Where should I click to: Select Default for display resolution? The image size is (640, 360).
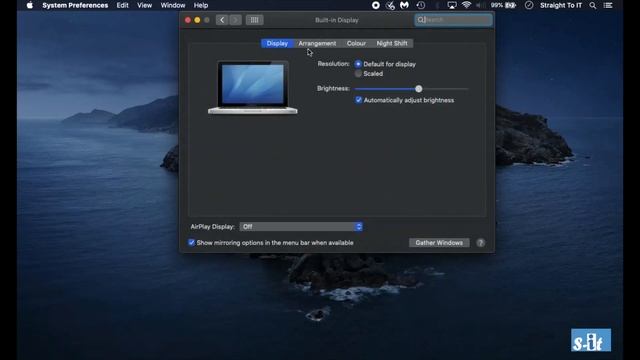[x=358, y=64]
